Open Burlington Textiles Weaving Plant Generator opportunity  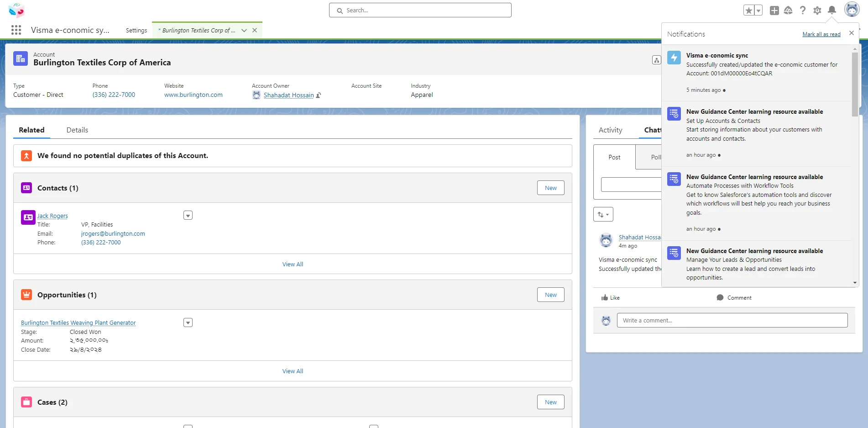(x=78, y=322)
